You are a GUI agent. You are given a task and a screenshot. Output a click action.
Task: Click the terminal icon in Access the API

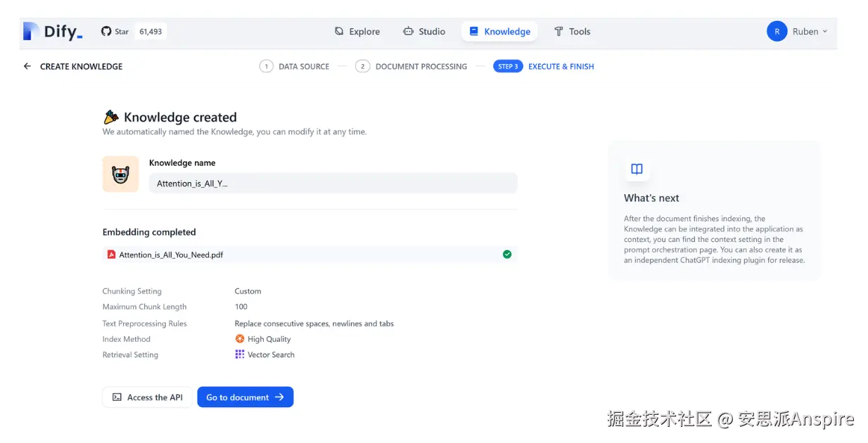(117, 397)
